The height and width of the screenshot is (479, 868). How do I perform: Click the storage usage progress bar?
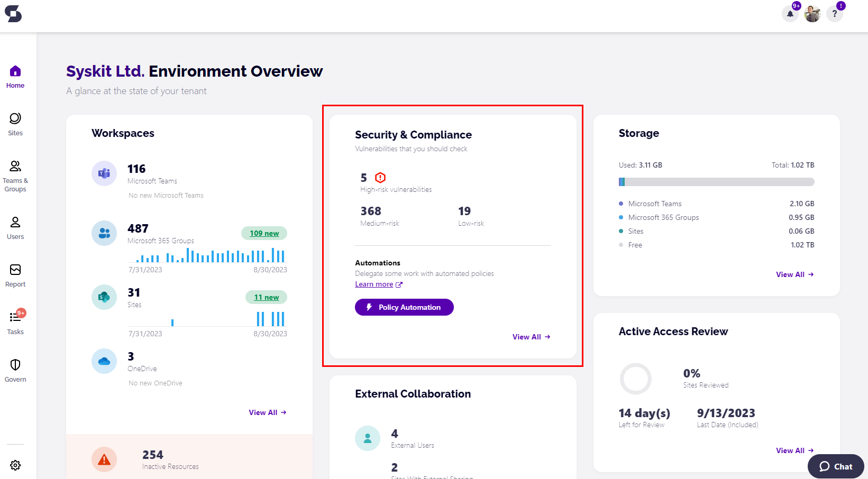click(716, 182)
